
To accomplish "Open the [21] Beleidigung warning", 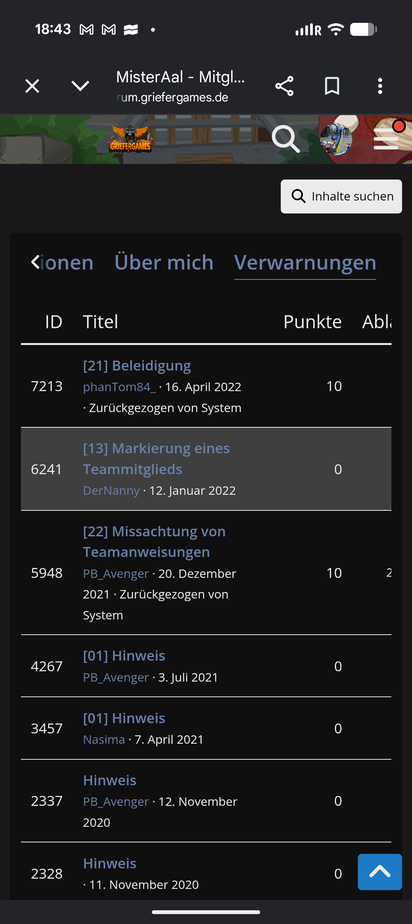I will 137,366.
